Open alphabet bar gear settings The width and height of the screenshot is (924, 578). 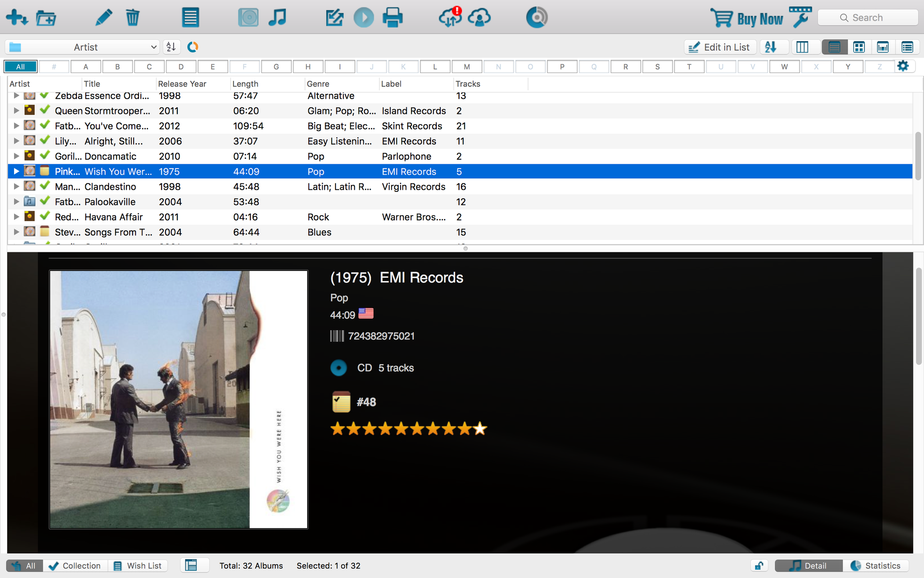click(903, 66)
